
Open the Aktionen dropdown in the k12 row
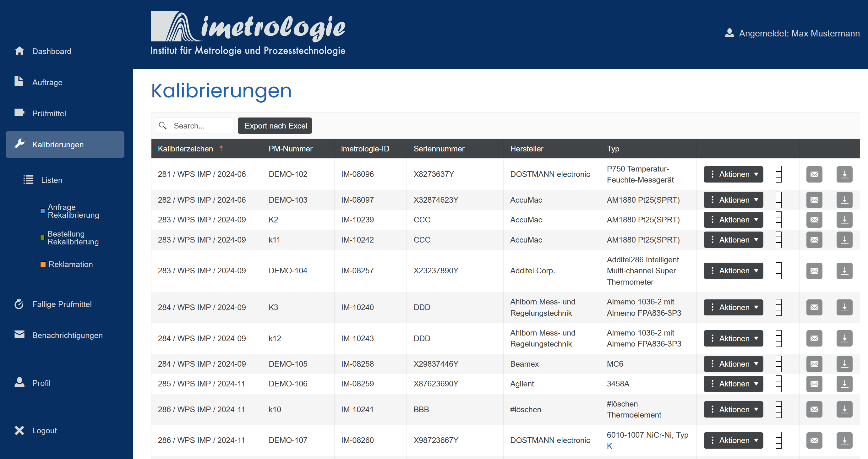click(x=733, y=338)
